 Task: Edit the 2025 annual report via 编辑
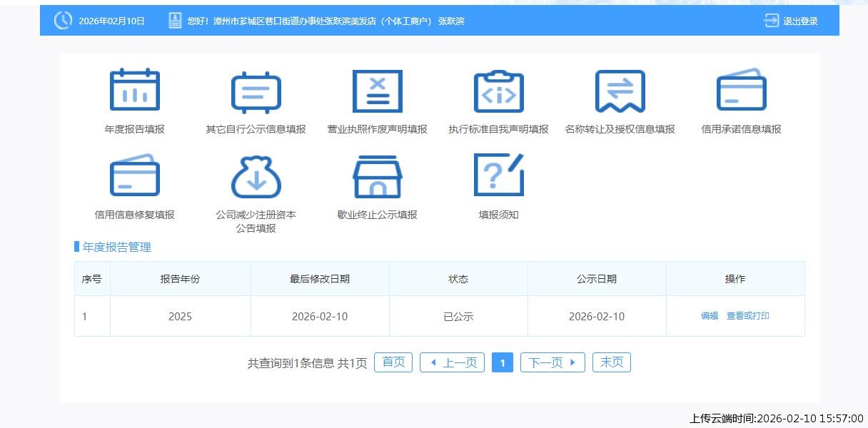(x=708, y=315)
